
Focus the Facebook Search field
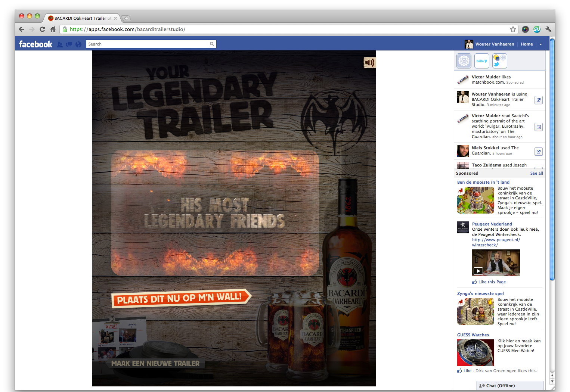(x=147, y=44)
